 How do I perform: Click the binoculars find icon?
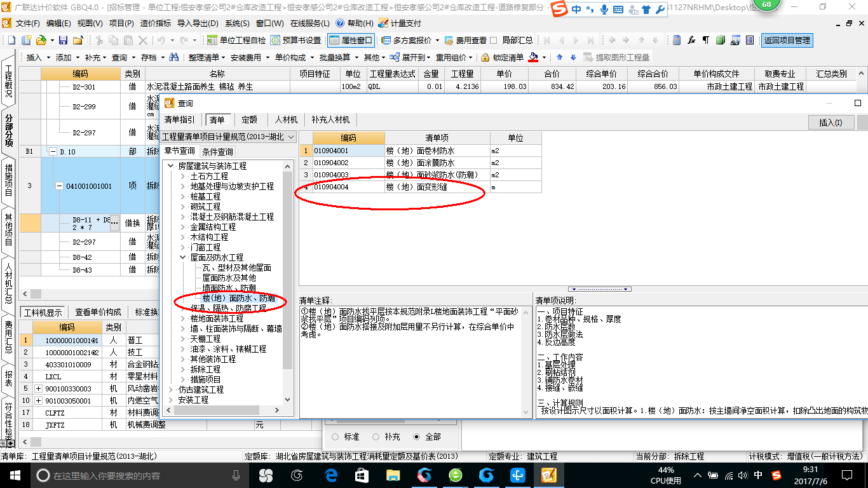click(x=173, y=57)
